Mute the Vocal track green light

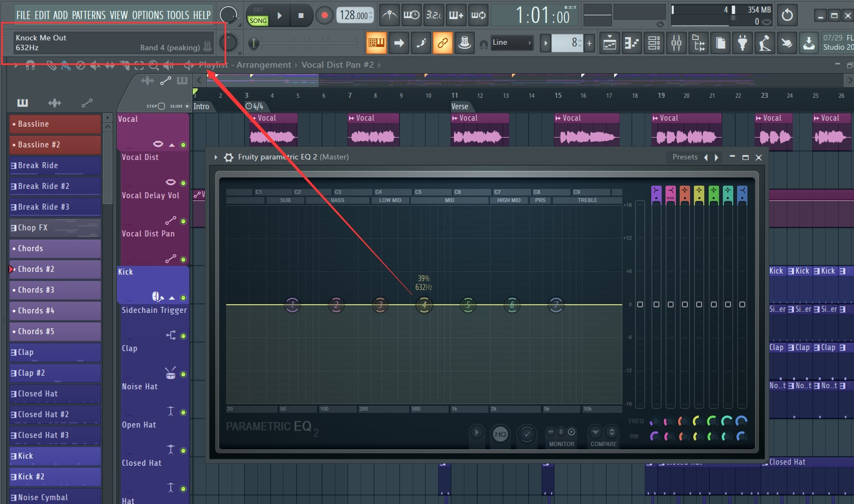click(x=183, y=145)
